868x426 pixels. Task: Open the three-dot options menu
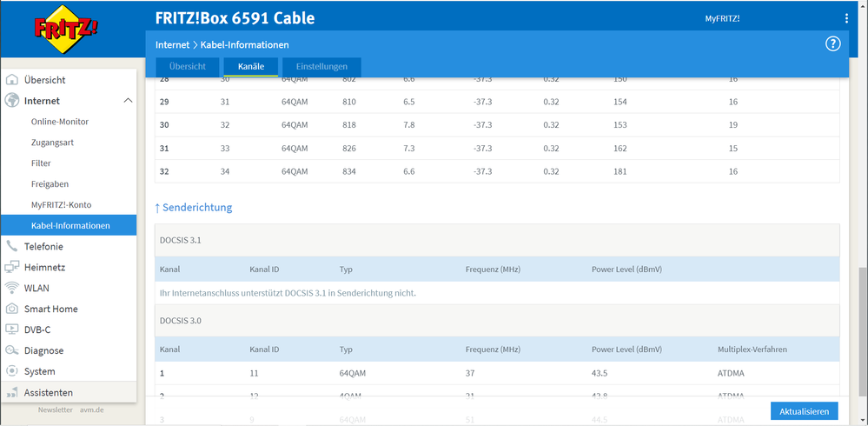click(846, 18)
